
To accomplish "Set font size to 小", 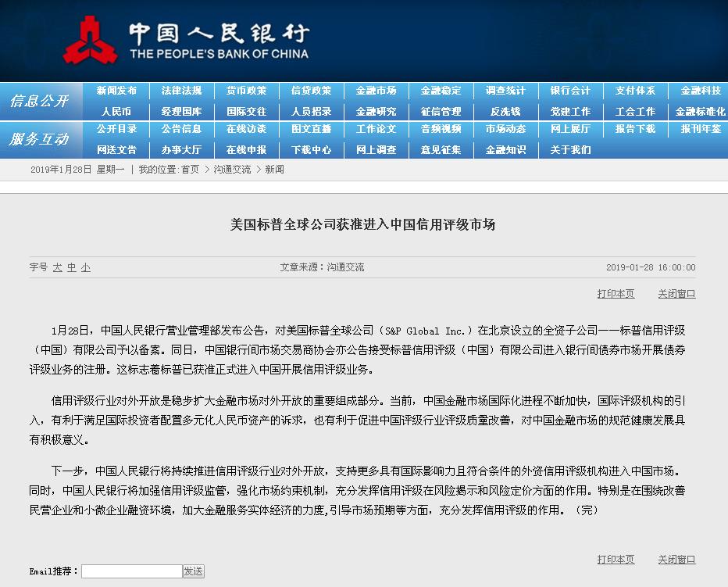I will (x=85, y=267).
